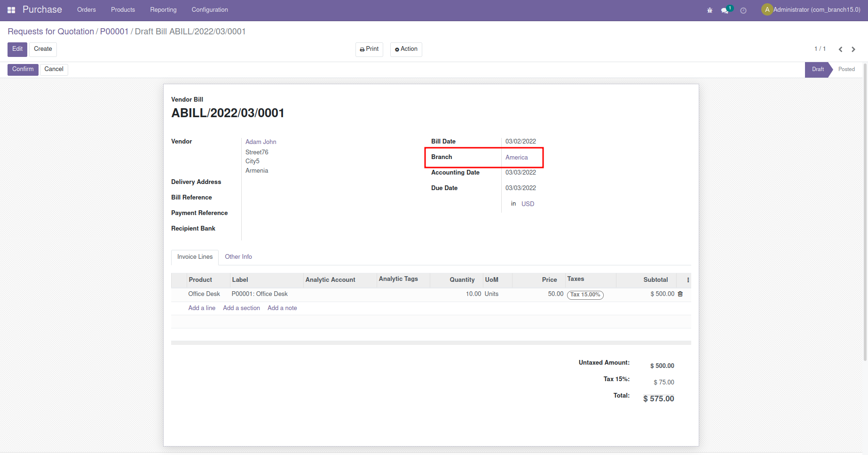The width and height of the screenshot is (868, 455).
Task: Open the Print dropdown
Action: click(369, 49)
